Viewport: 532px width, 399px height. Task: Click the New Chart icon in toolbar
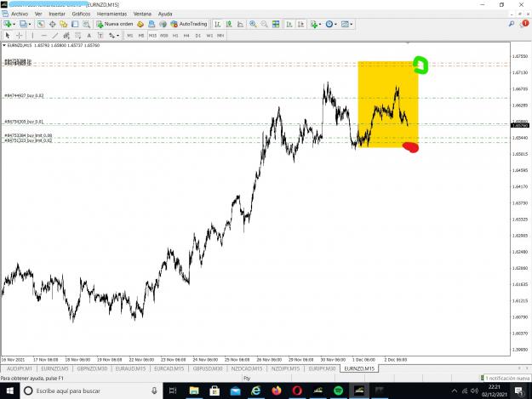pyautogui.click(x=8, y=24)
